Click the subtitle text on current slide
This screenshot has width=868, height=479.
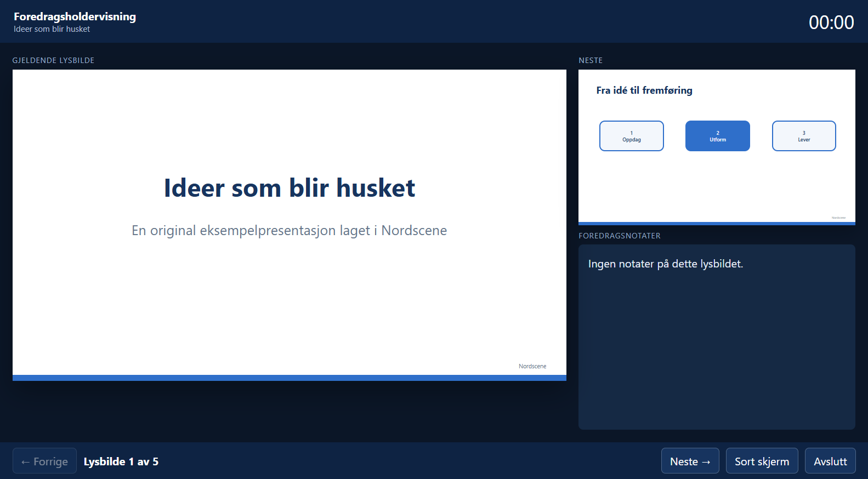[x=290, y=231]
